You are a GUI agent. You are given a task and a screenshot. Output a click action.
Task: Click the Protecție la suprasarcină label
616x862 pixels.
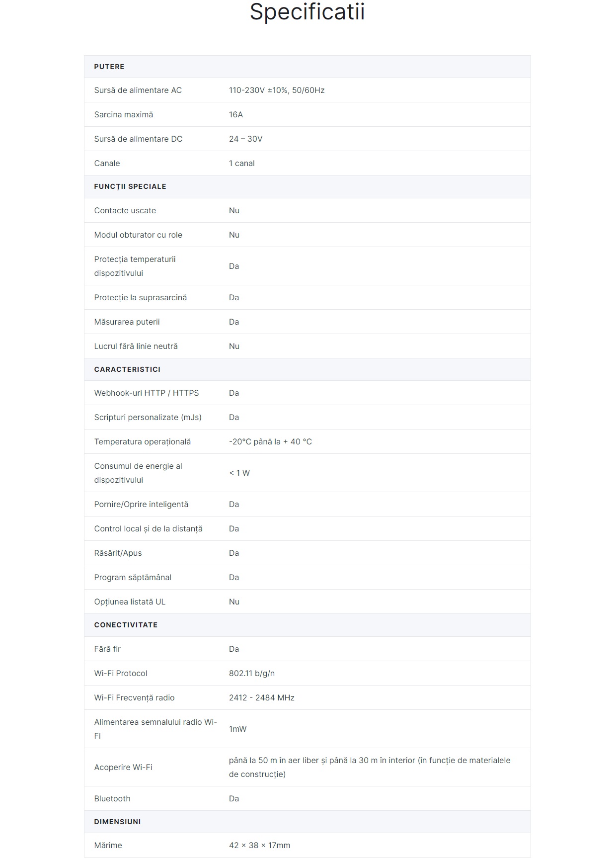pyautogui.click(x=140, y=297)
